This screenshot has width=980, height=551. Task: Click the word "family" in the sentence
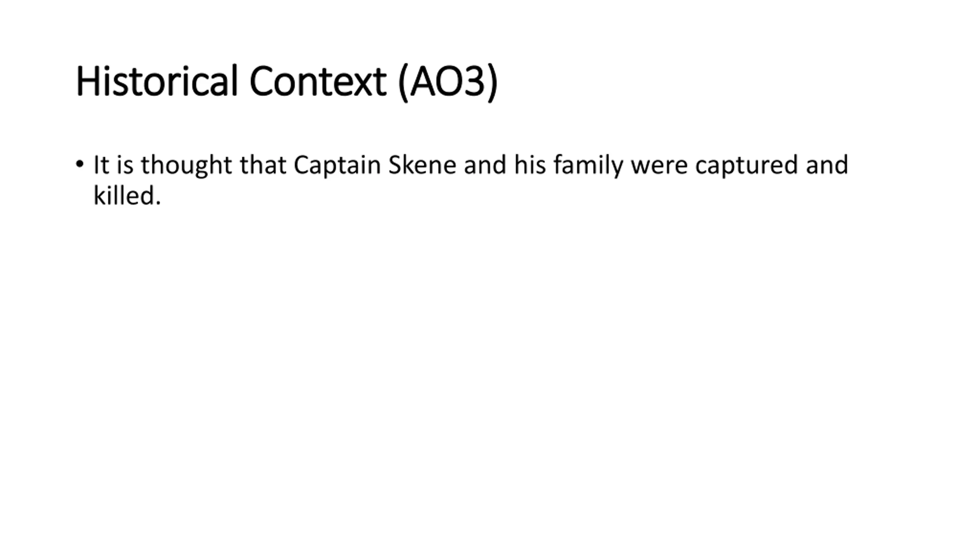coord(588,166)
